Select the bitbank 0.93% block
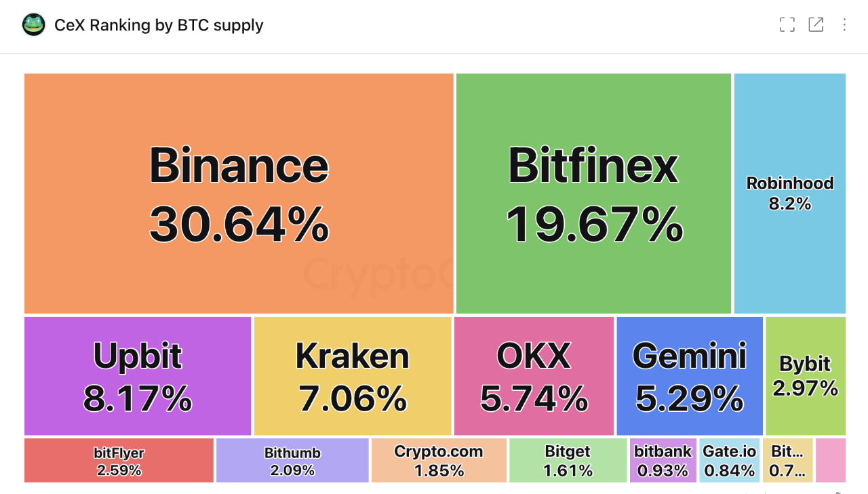The width and height of the screenshot is (868, 494). pos(663,460)
